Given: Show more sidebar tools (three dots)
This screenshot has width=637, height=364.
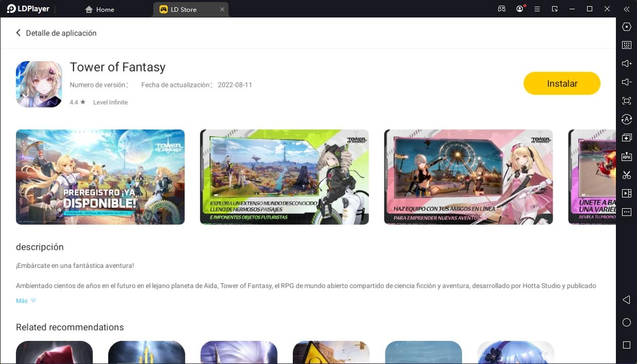Looking at the screenshot, I should 626,212.
